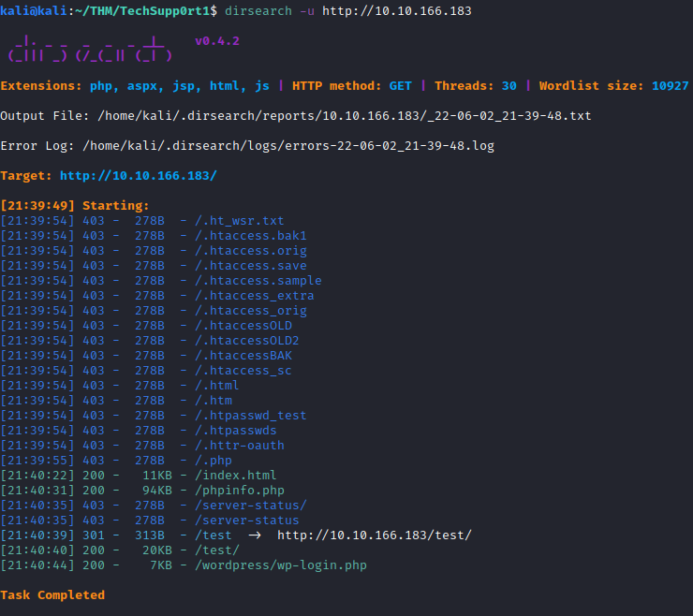Follow the redirect URL ending in /test/
The height and width of the screenshot is (616, 693).
pyautogui.click(x=374, y=535)
